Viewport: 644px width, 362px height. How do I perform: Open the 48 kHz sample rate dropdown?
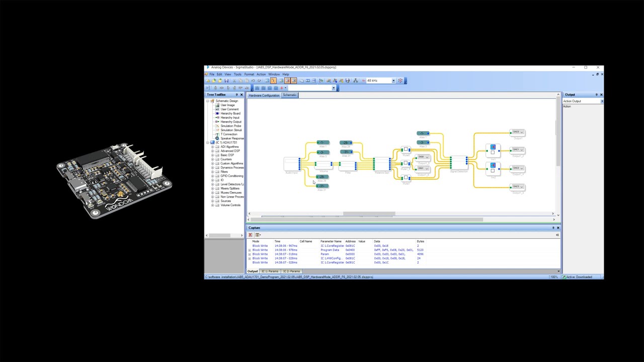[x=393, y=80]
